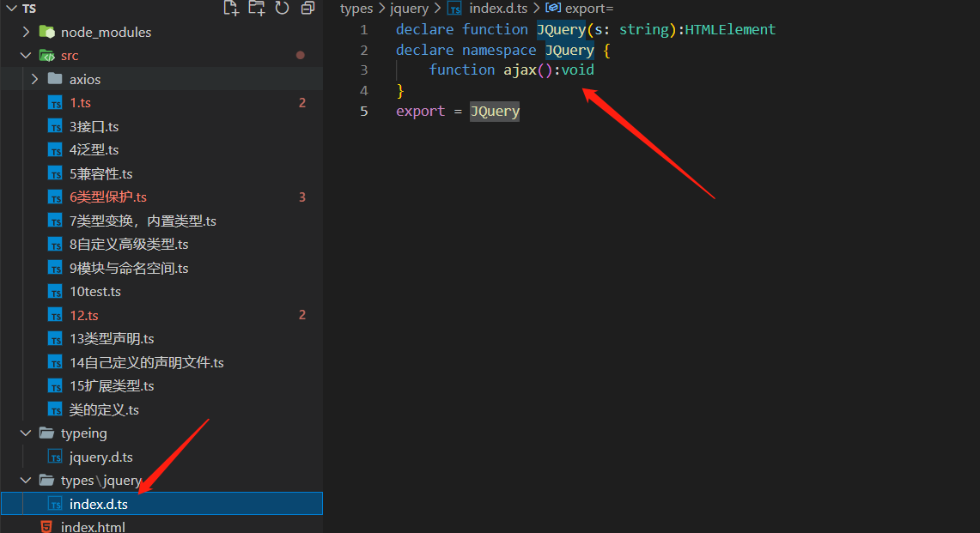
Task: Collapse the typeing folder chevron
Action: pyautogui.click(x=26, y=433)
